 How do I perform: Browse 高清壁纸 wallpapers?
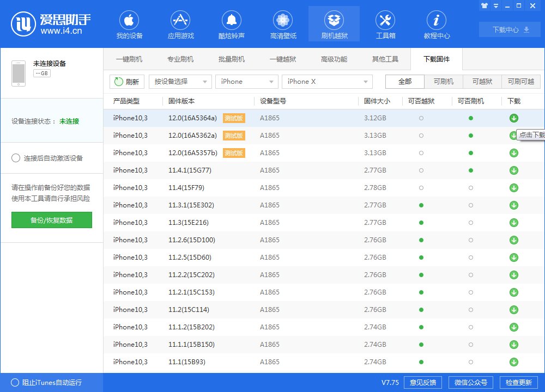(282, 23)
